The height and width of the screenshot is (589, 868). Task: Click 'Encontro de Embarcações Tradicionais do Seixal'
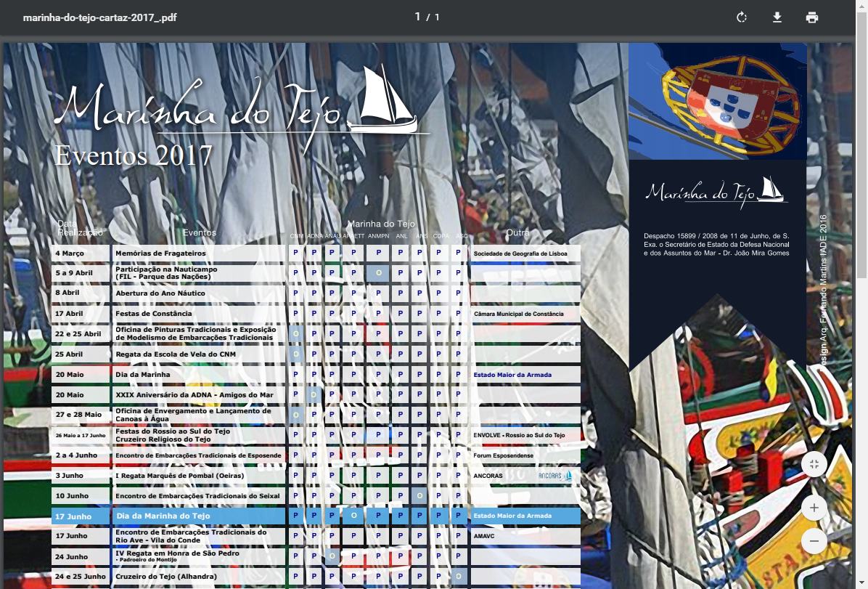point(197,496)
